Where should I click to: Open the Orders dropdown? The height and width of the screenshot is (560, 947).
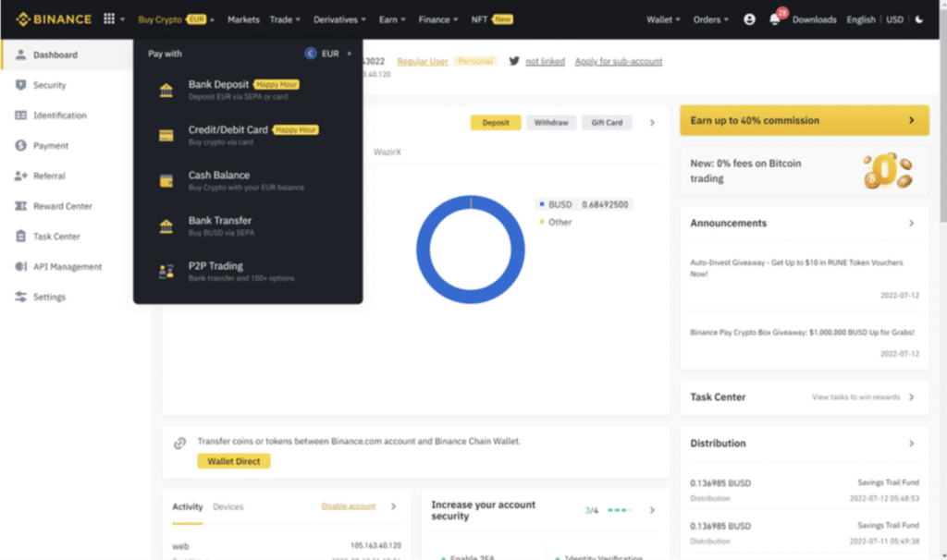point(710,19)
